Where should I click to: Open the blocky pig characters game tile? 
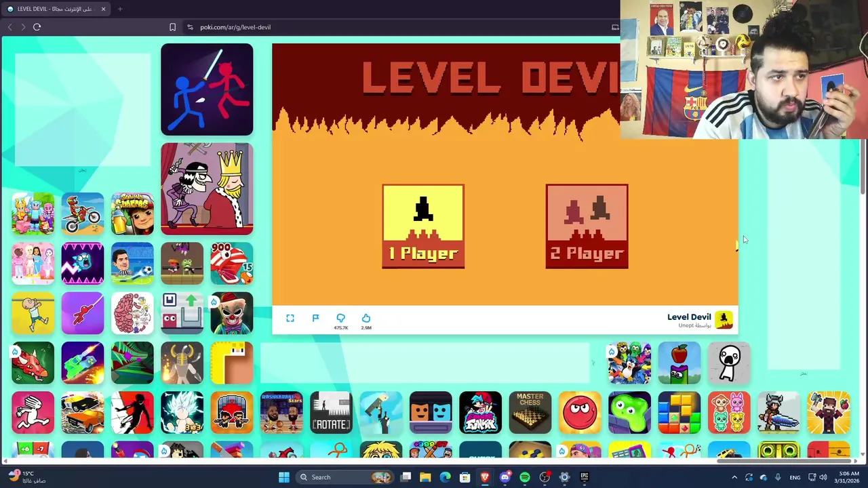pyautogui.click(x=33, y=213)
